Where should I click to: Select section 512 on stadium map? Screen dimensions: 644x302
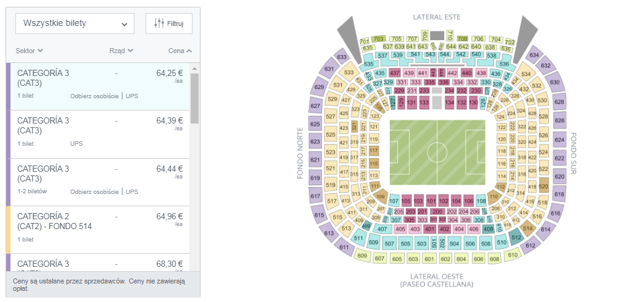click(x=516, y=237)
